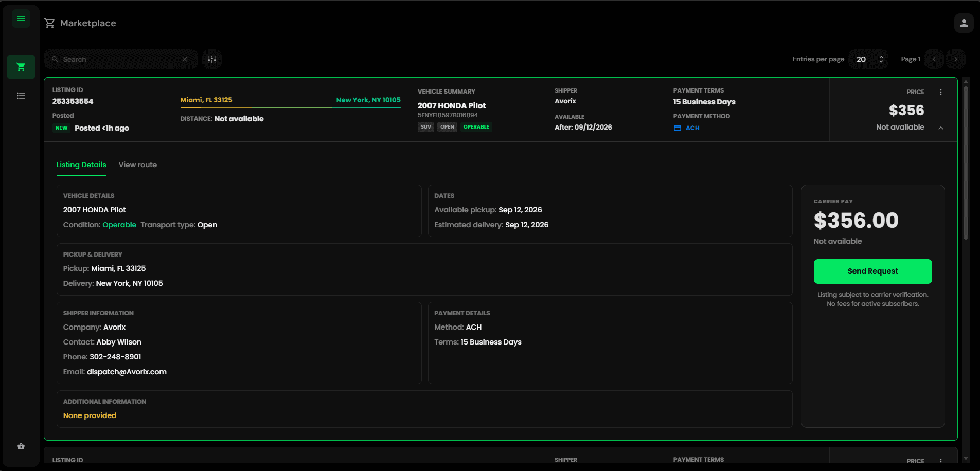Click the contact name Abby Wilson
980x471 pixels.
(x=119, y=342)
